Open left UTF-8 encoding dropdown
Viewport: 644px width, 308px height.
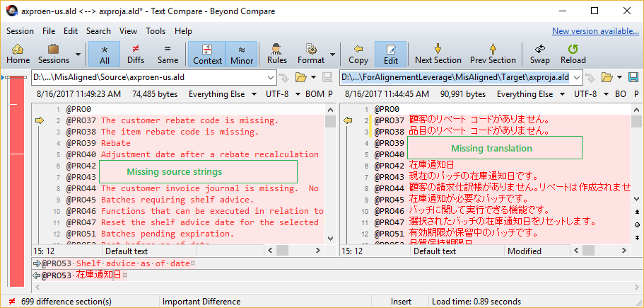[x=283, y=94]
